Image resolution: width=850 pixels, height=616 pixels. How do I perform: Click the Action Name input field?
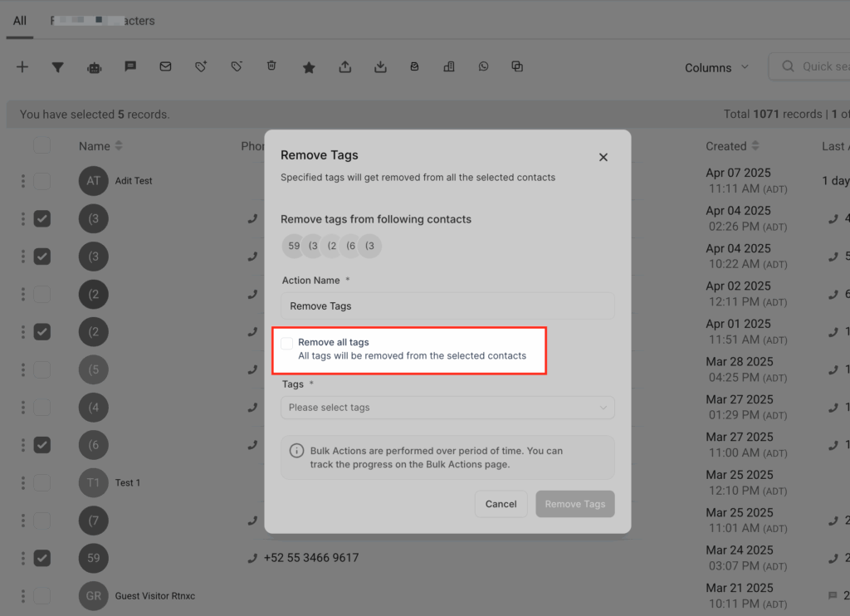coord(447,306)
